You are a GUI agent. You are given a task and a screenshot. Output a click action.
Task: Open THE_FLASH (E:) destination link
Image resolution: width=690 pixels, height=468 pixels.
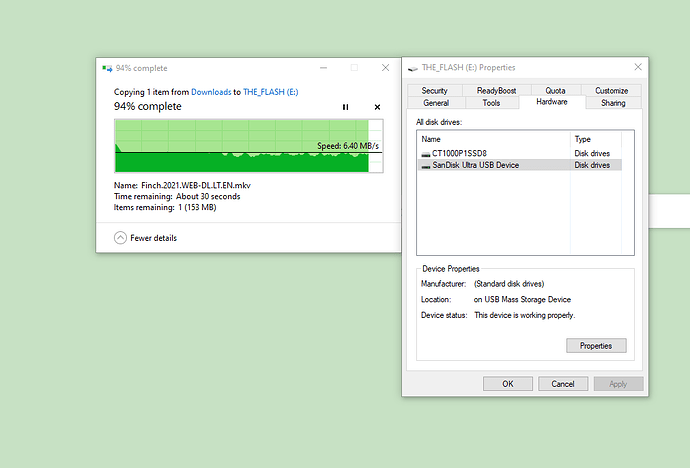pos(271,92)
